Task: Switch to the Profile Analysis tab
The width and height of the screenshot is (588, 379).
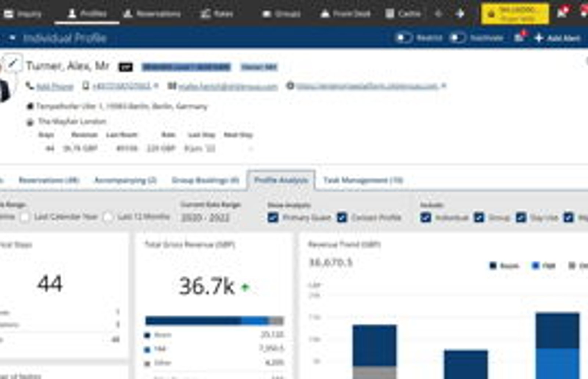Action: point(281,180)
